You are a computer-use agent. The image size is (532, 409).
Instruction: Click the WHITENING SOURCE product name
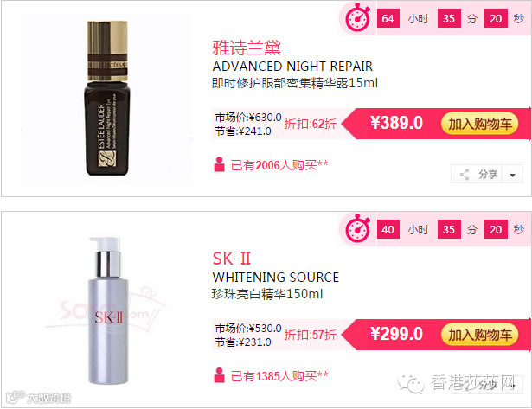pyautogui.click(x=275, y=278)
